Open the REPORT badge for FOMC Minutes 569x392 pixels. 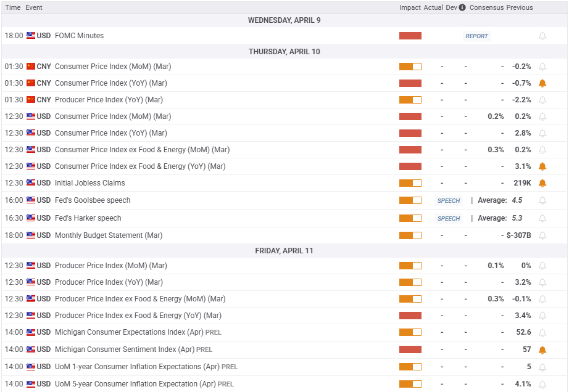476,36
